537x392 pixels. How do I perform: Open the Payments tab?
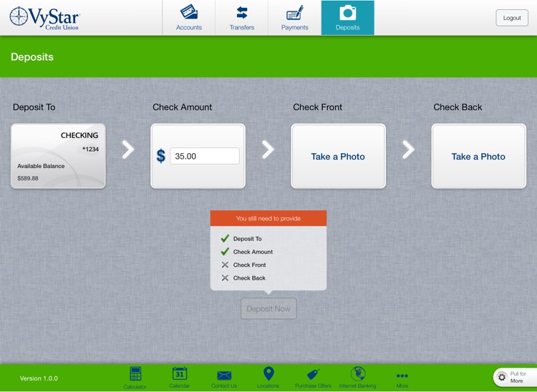click(294, 18)
